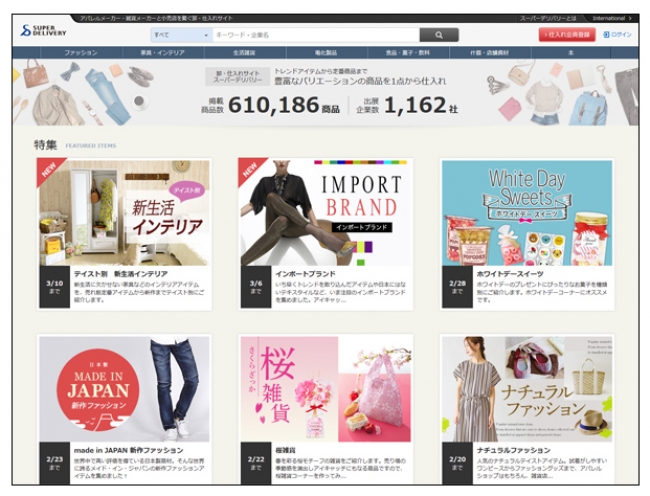650x496 pixels.
Task: Open the ナチュラルファッション feature image
Action: (526, 388)
